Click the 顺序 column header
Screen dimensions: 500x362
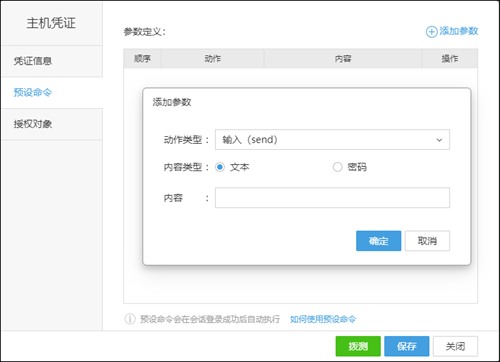[x=143, y=59]
